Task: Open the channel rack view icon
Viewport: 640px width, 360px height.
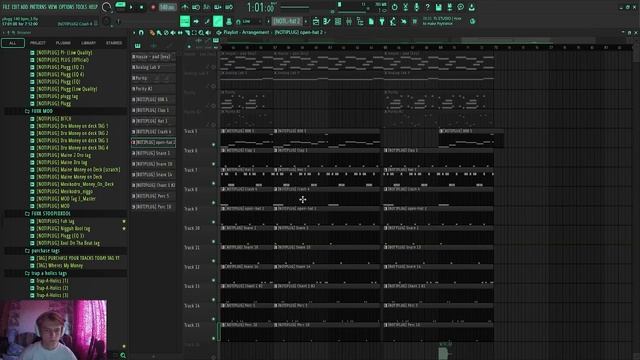Action: pyautogui.click(x=338, y=21)
